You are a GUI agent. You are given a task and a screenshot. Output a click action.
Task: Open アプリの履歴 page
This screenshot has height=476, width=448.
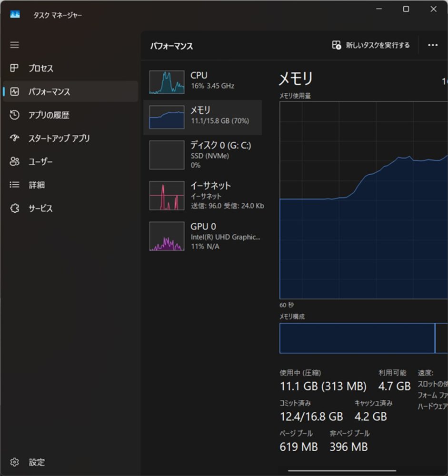(70, 115)
